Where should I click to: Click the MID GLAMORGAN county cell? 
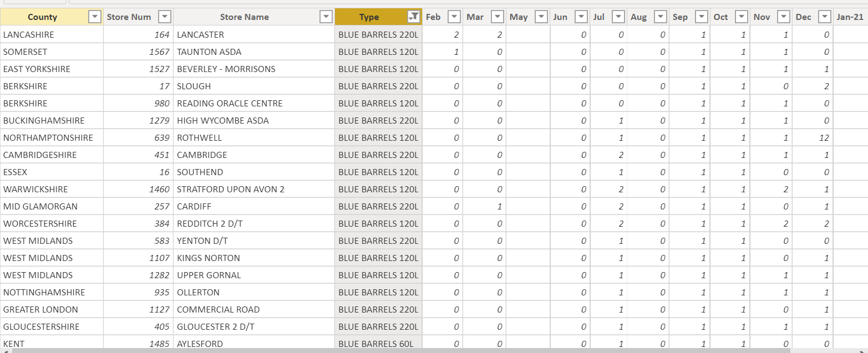pos(52,206)
